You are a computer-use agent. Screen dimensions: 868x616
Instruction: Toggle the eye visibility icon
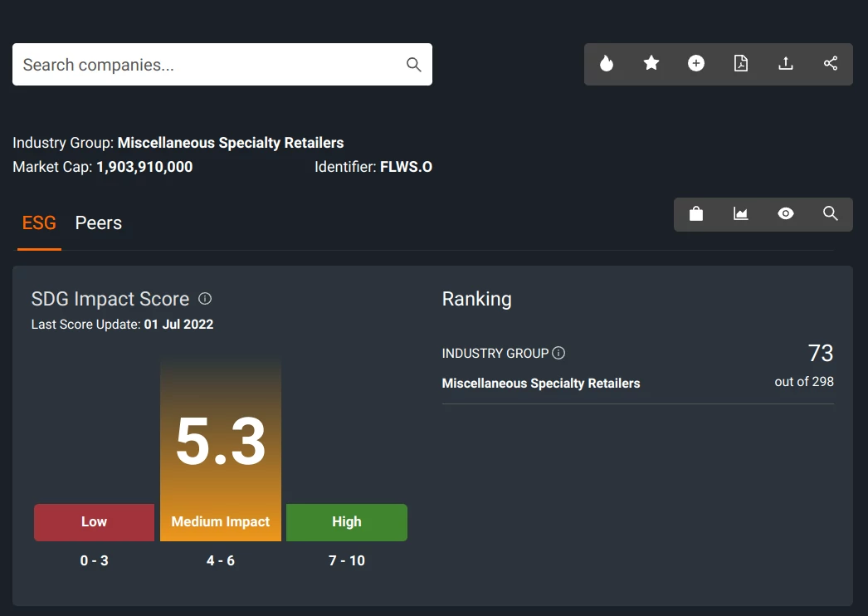tap(786, 214)
